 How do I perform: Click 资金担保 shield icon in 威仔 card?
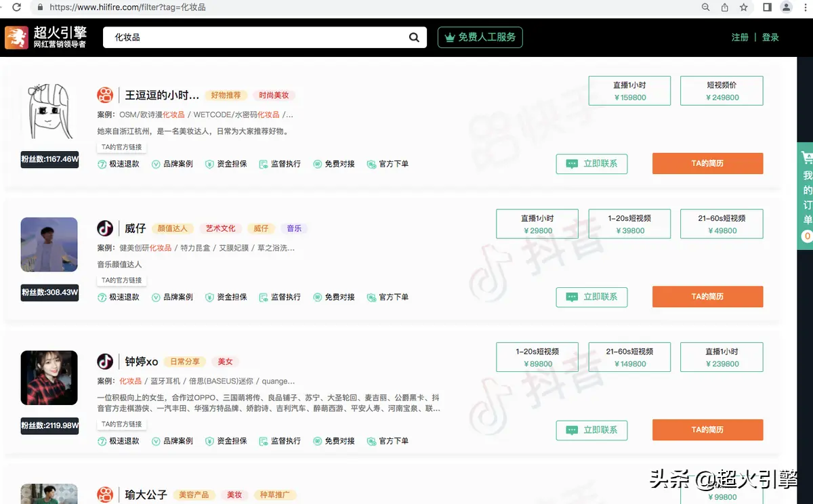[209, 297]
